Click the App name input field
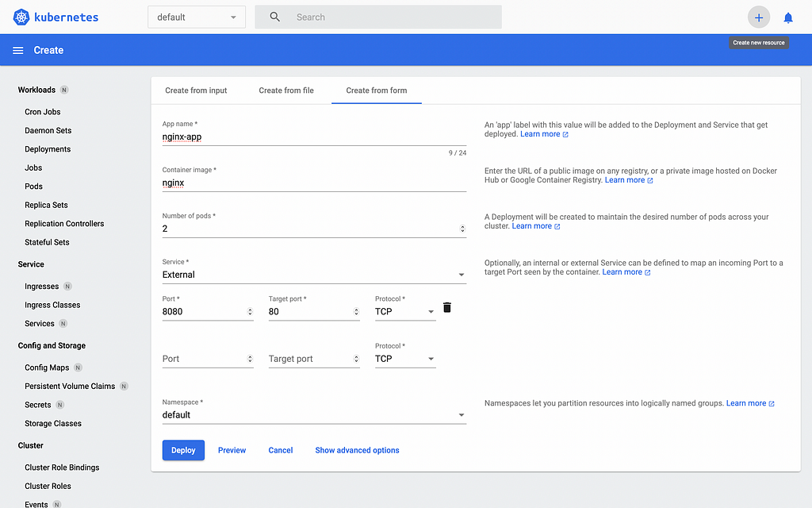Viewport: 812px width, 508px height. click(314, 137)
